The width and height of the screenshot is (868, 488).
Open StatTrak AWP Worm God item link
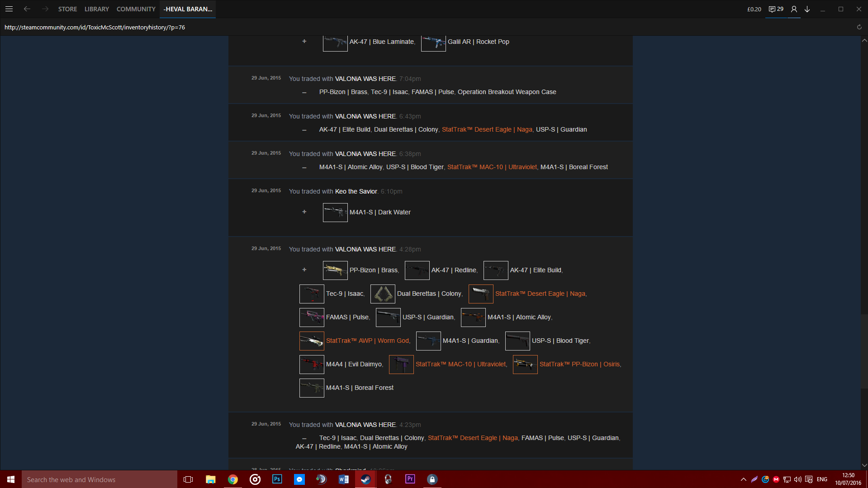tap(367, 341)
